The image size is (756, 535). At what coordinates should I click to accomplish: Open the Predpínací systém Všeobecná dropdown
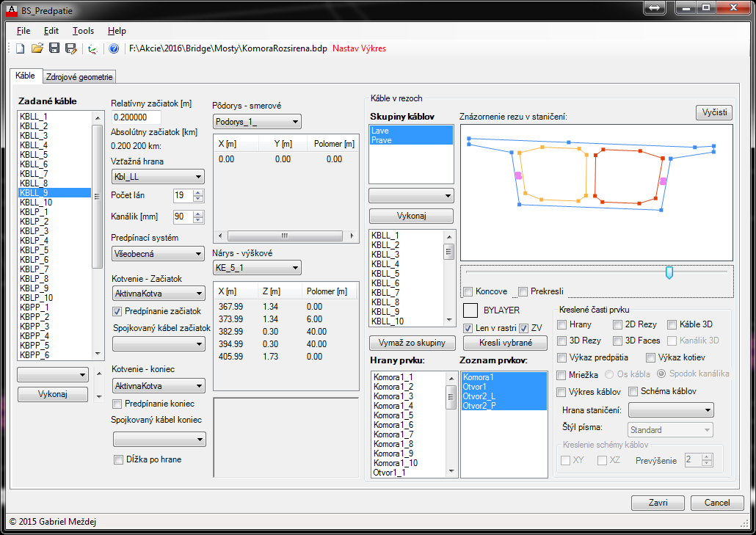(158, 254)
